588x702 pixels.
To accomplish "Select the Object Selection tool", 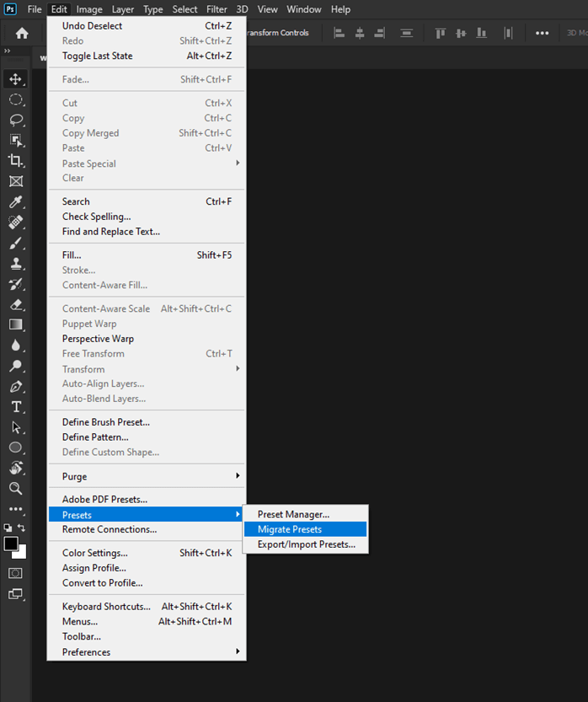I will [16, 140].
